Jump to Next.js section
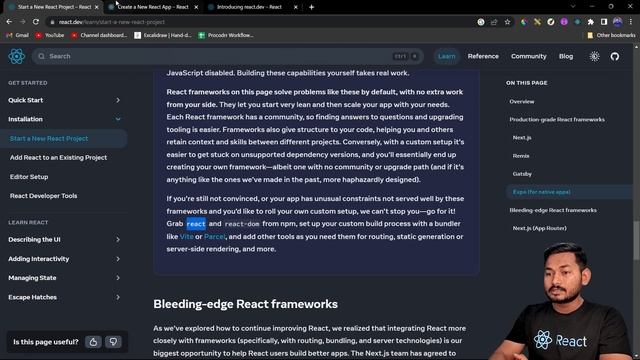 pyautogui.click(x=522, y=138)
